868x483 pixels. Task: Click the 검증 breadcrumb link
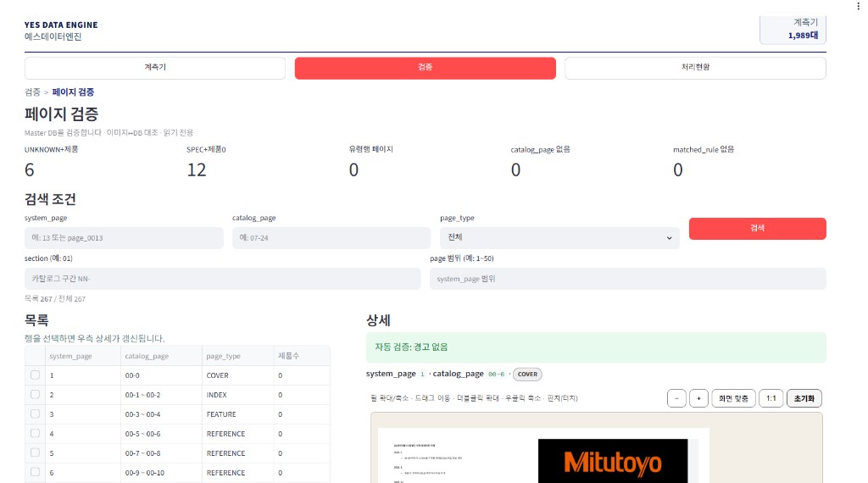(32, 92)
